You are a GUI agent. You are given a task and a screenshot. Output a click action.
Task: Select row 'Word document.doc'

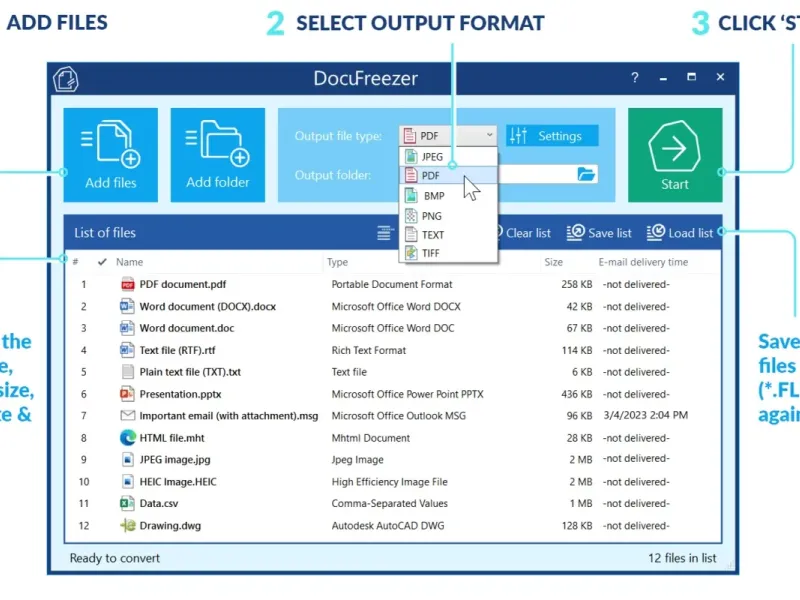(x=393, y=328)
